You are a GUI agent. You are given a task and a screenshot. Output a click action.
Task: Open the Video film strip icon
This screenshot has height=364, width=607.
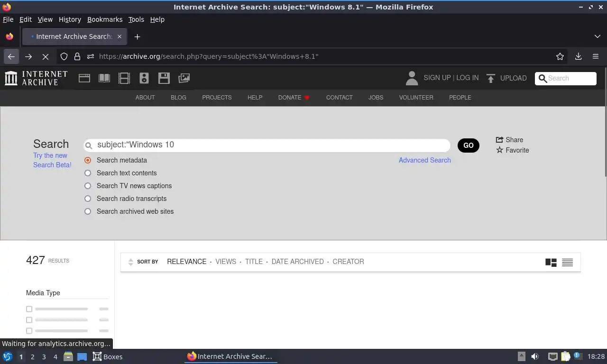point(124,78)
